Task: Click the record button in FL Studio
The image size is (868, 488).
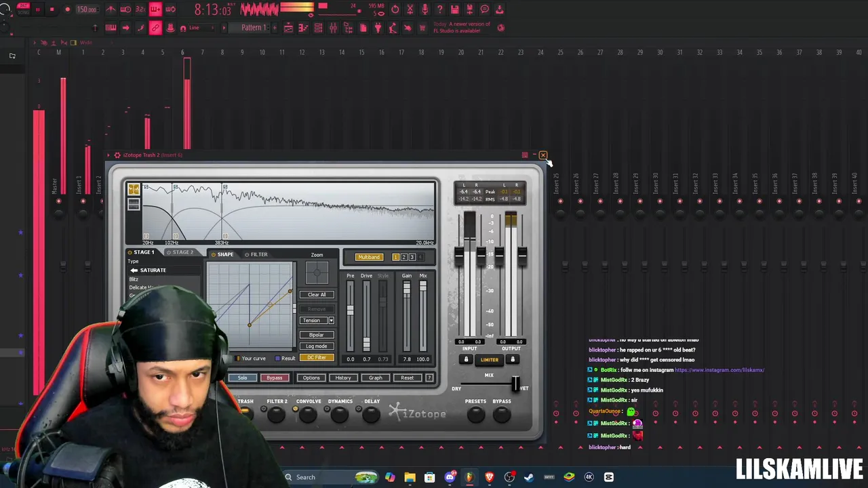Action: [x=68, y=9]
